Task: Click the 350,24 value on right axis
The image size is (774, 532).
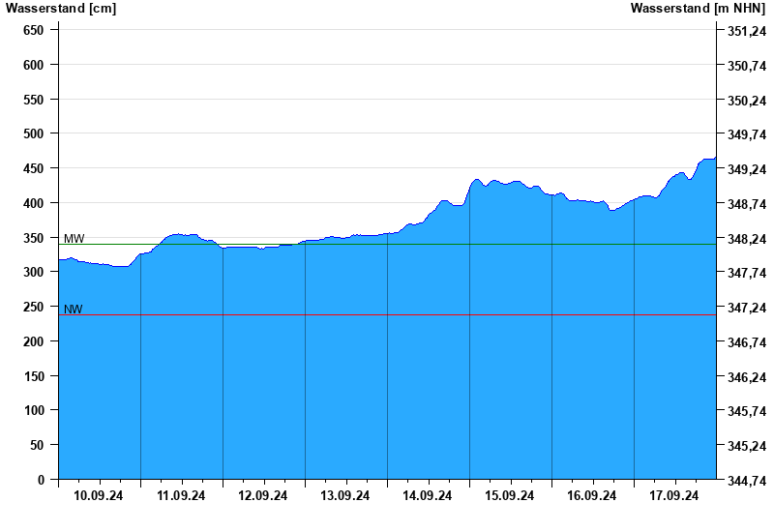Action: coord(747,101)
